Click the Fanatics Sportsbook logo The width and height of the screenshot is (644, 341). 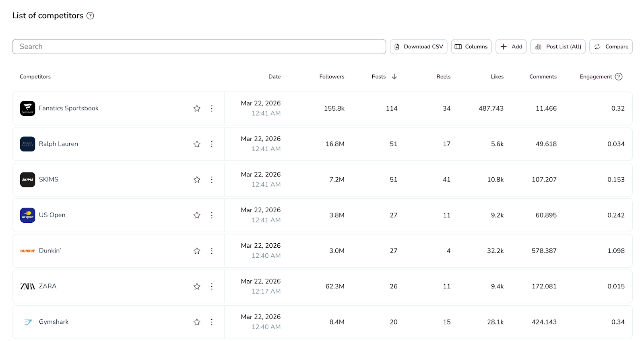(28, 109)
